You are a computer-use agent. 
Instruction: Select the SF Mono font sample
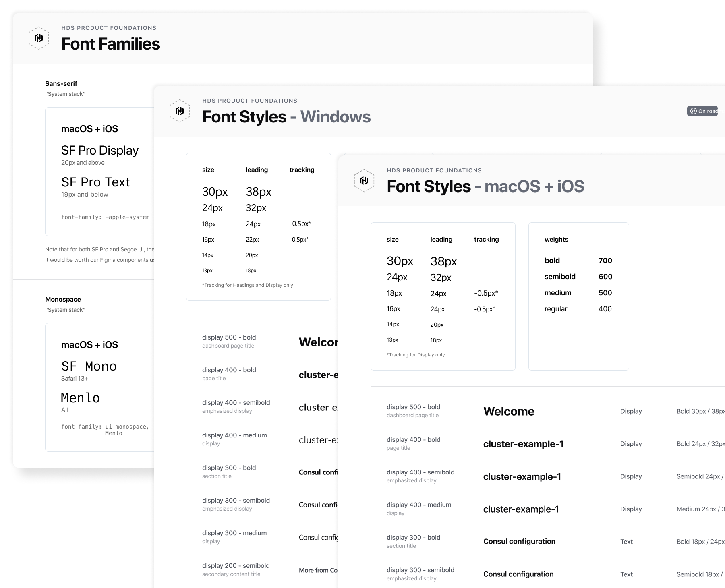89,366
